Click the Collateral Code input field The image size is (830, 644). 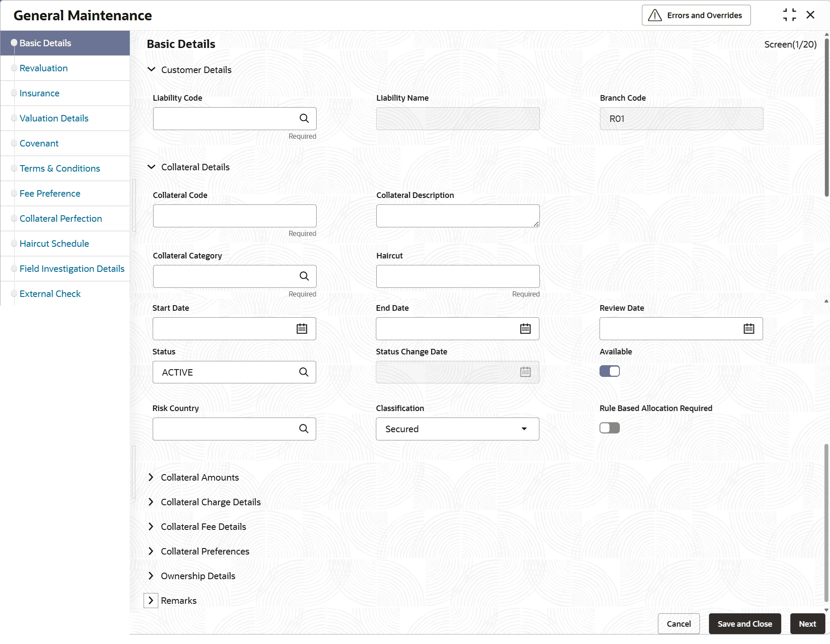coord(234,216)
